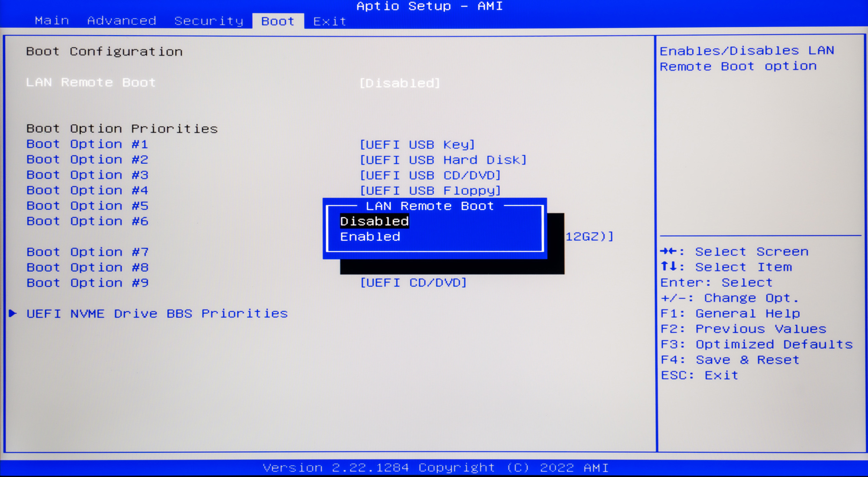
Task: Change the UEFI USB Floppy boot value
Action: [x=430, y=191]
